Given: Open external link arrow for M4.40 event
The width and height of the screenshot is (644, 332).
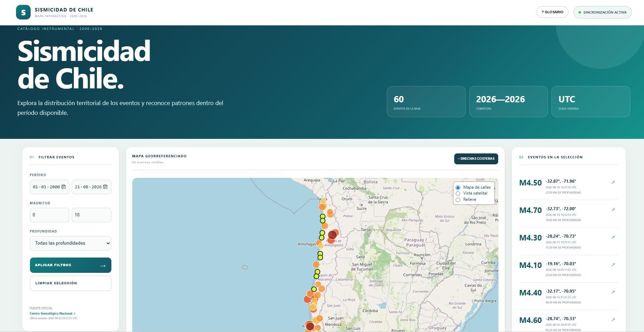Looking at the screenshot, I should click(613, 292).
